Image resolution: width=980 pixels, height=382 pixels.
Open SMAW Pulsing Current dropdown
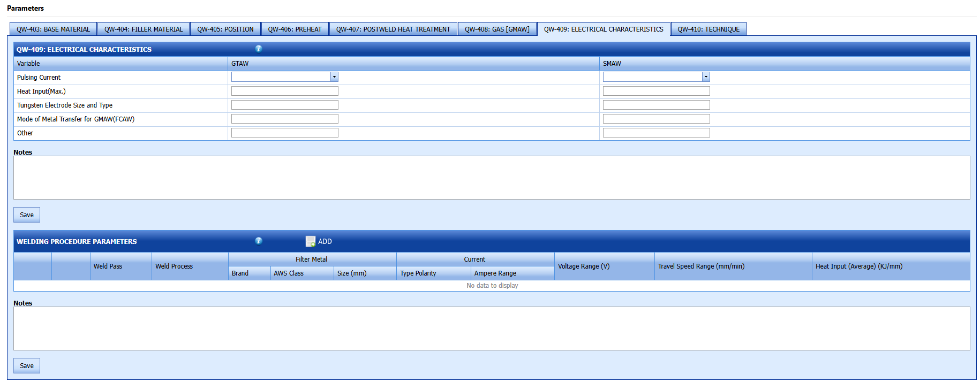[x=706, y=77]
